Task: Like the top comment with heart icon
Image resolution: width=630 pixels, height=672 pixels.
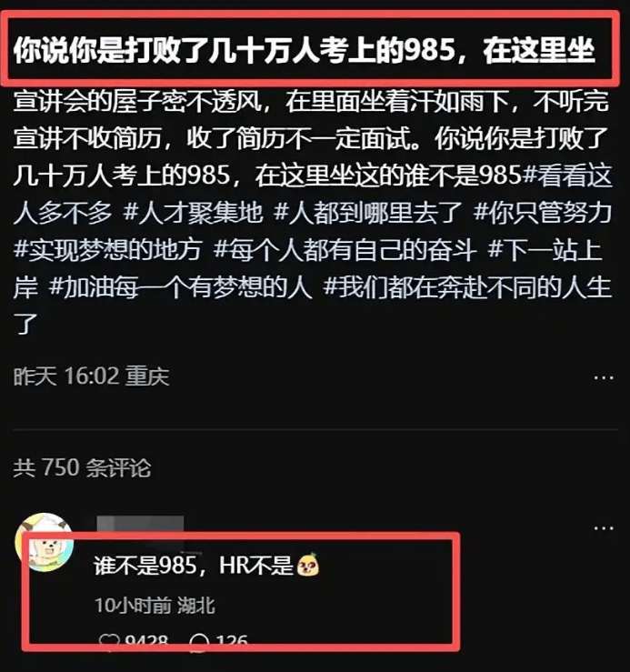Action: tap(109, 641)
